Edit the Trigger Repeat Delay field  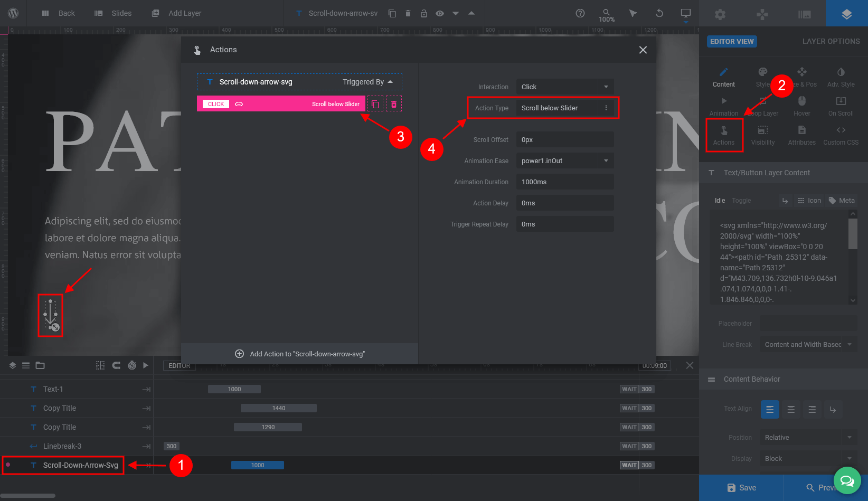(x=565, y=224)
